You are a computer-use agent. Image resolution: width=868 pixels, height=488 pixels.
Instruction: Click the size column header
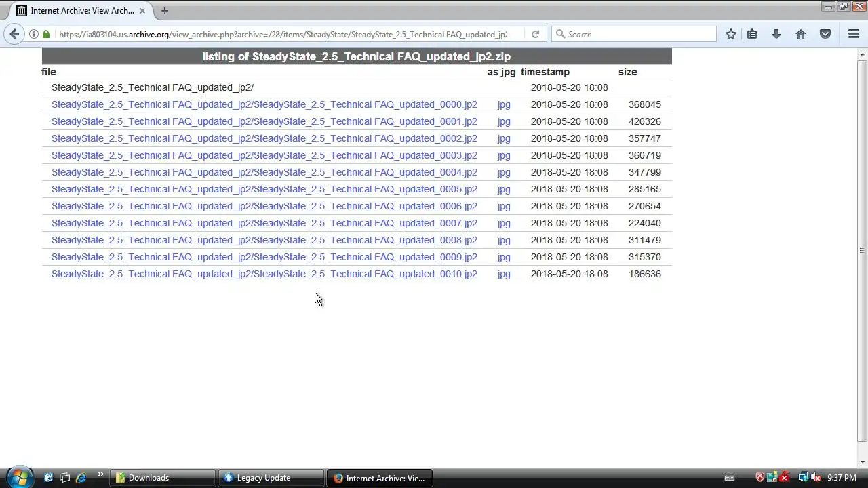pos(627,72)
